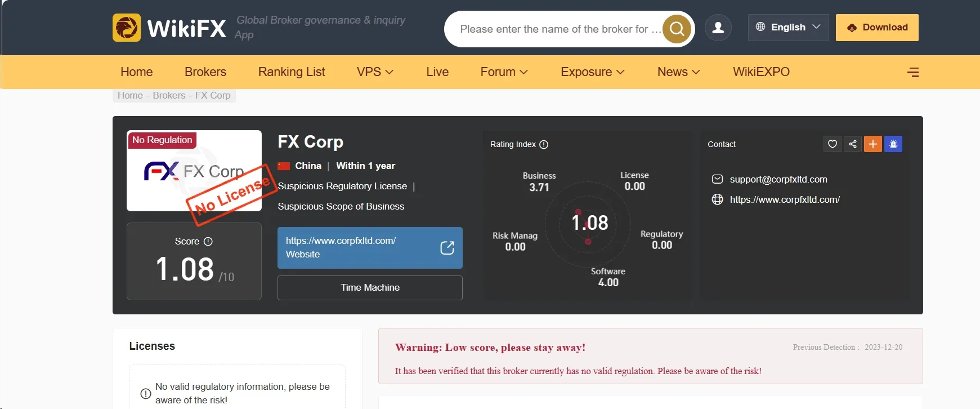
Task: Open the corpfxltd.com Website button
Action: 370,248
